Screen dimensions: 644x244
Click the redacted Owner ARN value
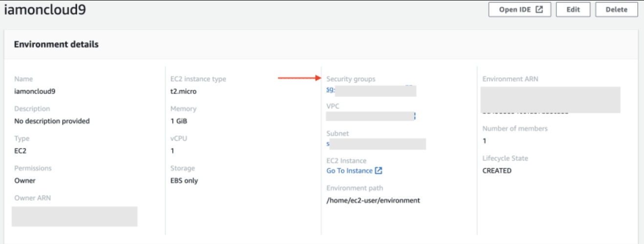(74, 216)
